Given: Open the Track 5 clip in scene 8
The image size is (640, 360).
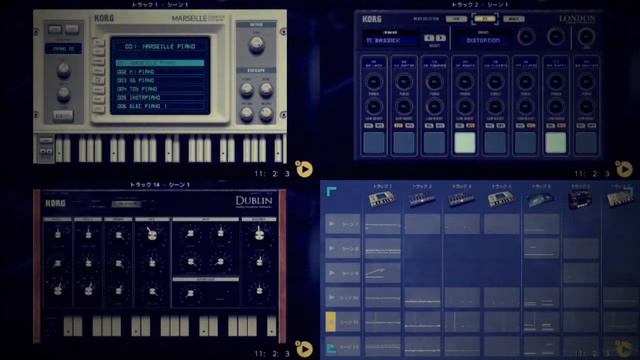Looking at the screenshot, I should pos(541,248).
